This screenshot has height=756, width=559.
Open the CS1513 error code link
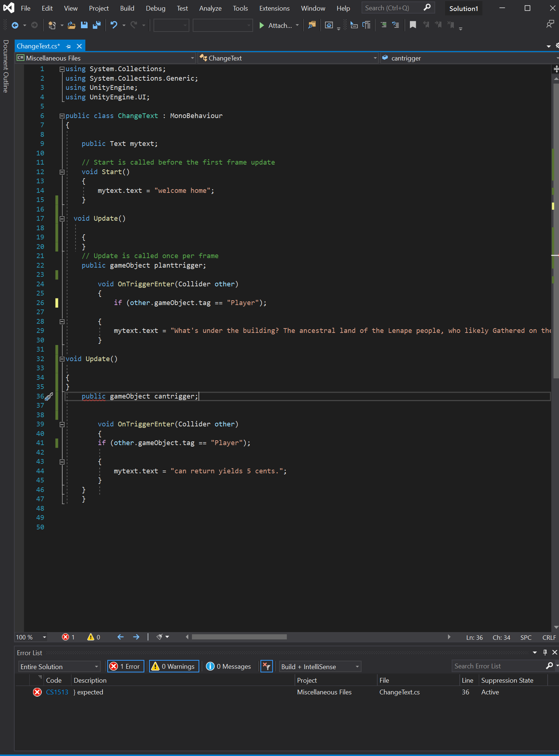[x=57, y=692]
